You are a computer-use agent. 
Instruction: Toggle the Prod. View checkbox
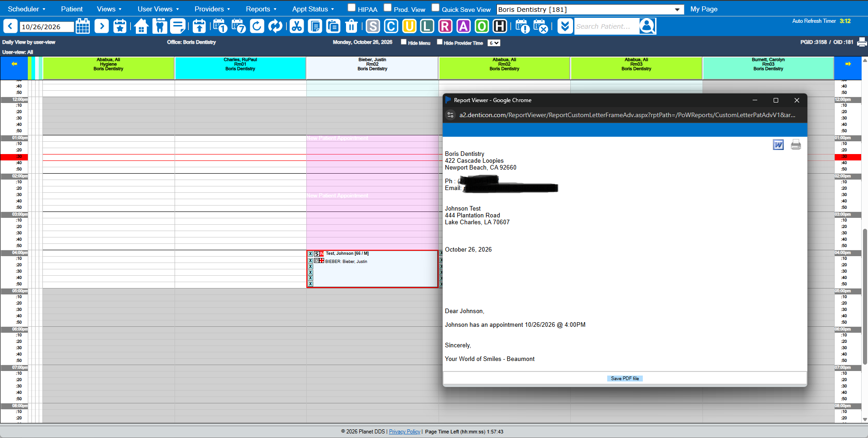tap(387, 8)
